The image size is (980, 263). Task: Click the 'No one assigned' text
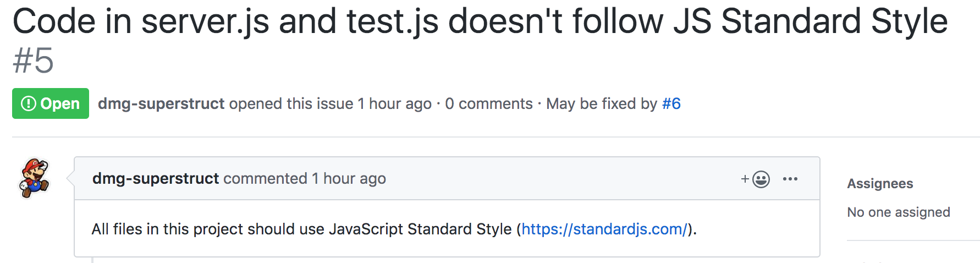[x=899, y=212]
